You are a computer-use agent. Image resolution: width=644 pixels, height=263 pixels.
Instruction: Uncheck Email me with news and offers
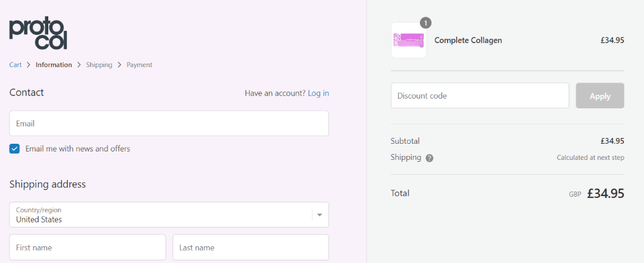point(14,149)
